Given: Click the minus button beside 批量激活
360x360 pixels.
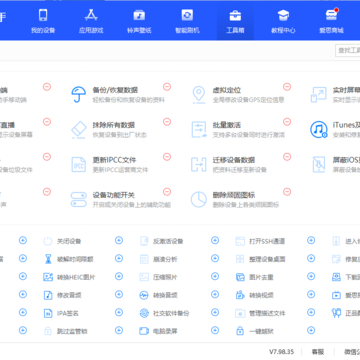Looking at the screenshot, I should [287, 122].
